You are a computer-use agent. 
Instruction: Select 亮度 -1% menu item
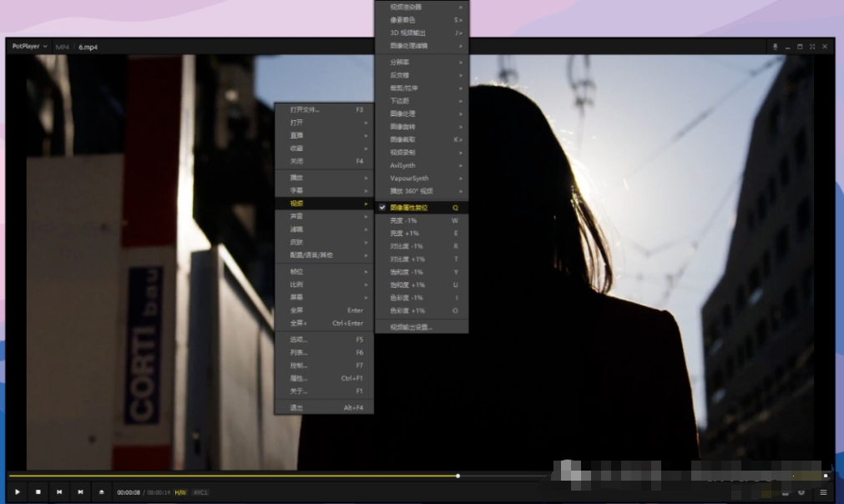pyautogui.click(x=422, y=220)
